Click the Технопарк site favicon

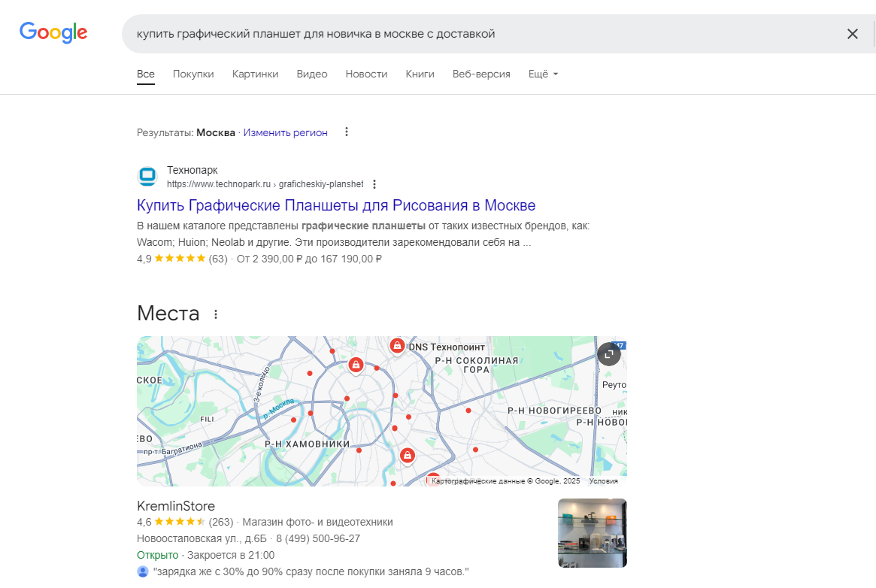(147, 177)
